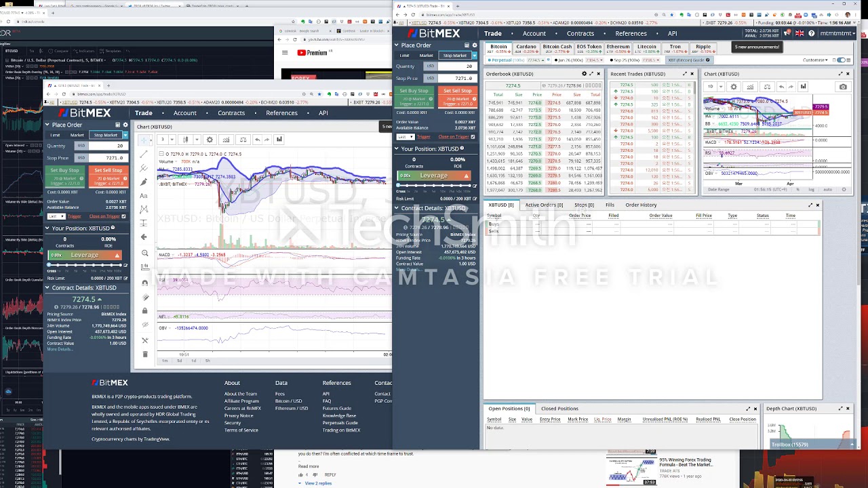Viewport: 868px width, 488px height.
Task: Open Trigger link in left Place Order panel
Action: point(74,216)
